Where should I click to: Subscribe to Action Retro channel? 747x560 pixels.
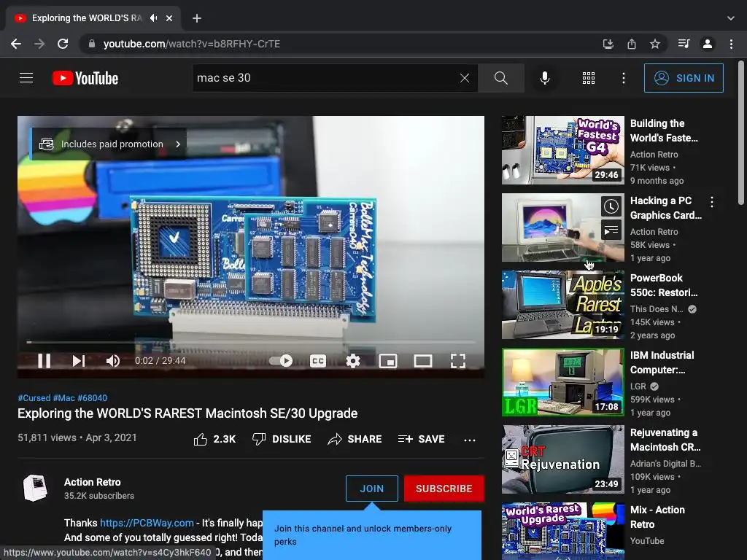444,489
